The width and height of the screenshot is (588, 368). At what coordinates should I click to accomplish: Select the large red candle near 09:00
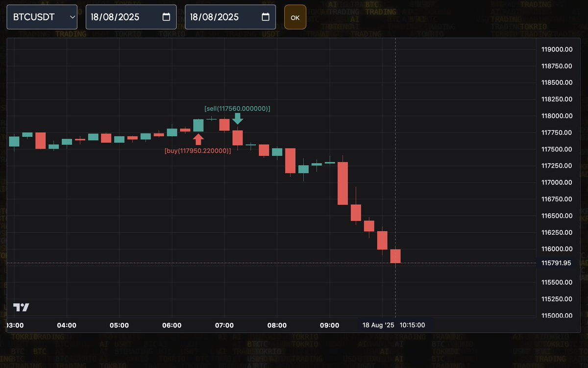[x=343, y=182]
